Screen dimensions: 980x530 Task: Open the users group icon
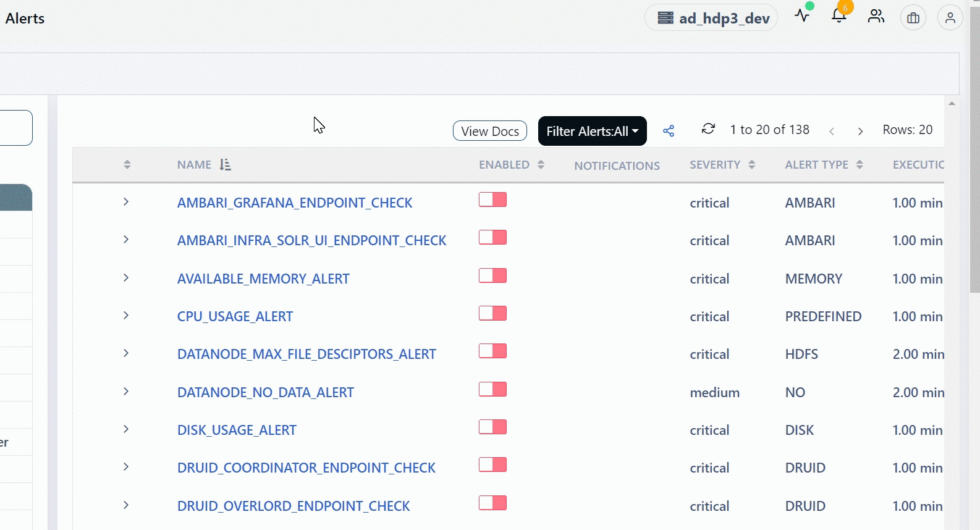876,16
